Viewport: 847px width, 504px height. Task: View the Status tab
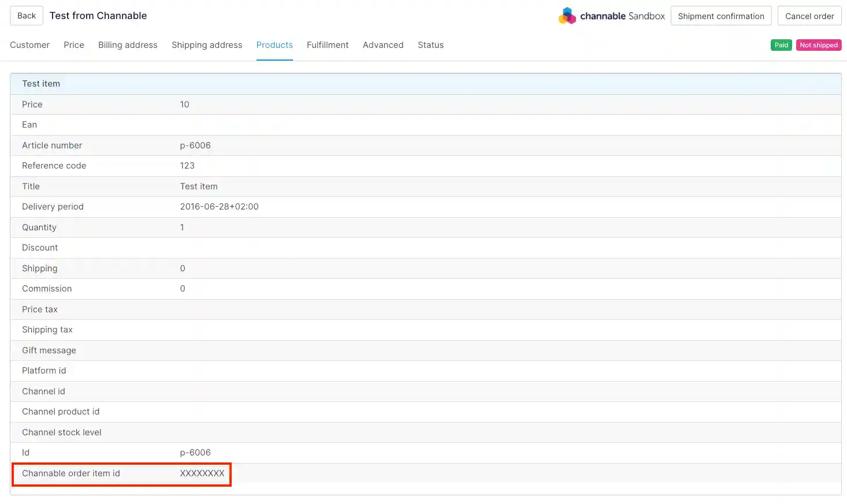pos(430,45)
